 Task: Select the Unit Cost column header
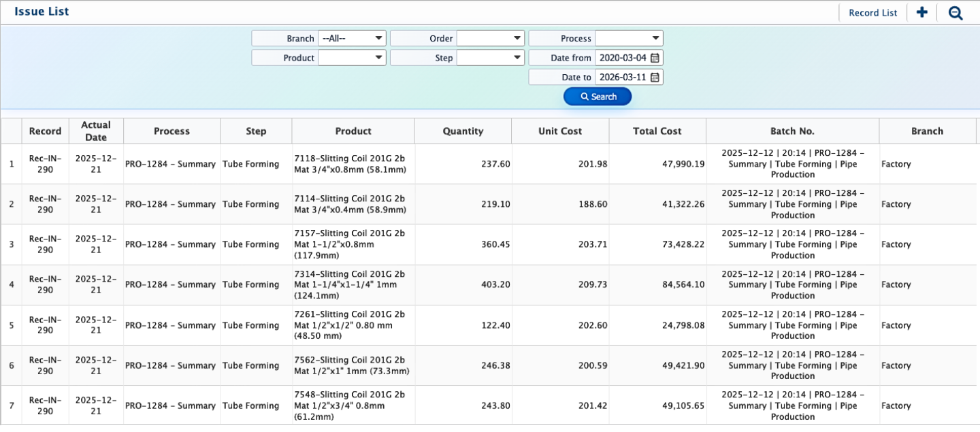pyautogui.click(x=559, y=131)
